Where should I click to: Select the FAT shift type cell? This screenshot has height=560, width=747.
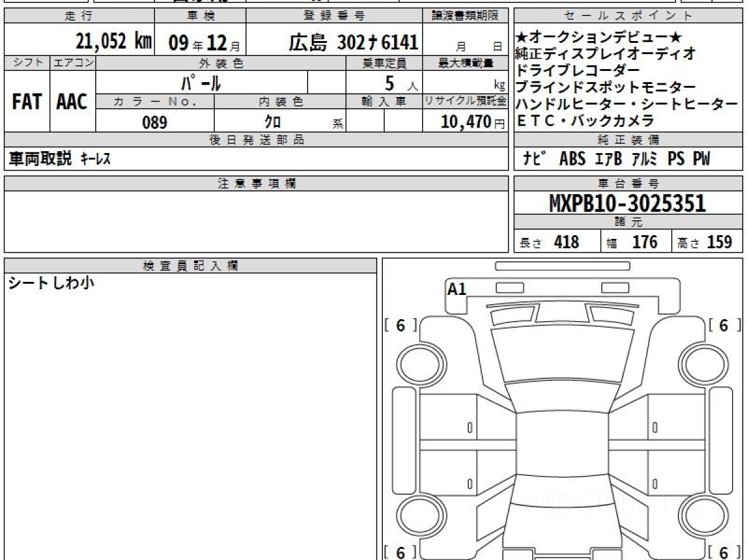point(27,102)
